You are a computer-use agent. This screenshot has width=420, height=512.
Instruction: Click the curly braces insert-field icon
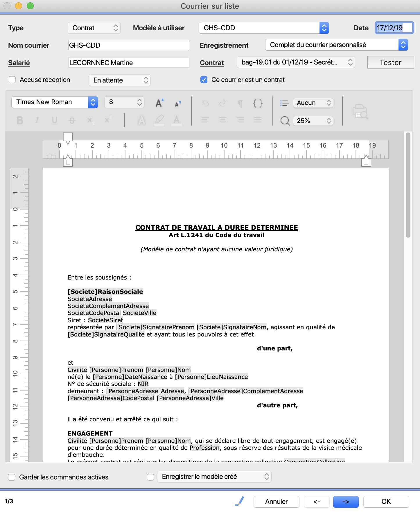258,103
